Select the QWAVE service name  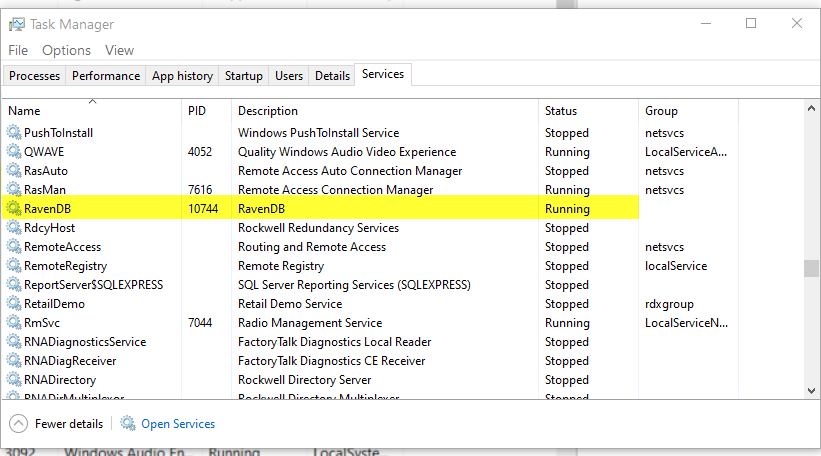[44, 152]
